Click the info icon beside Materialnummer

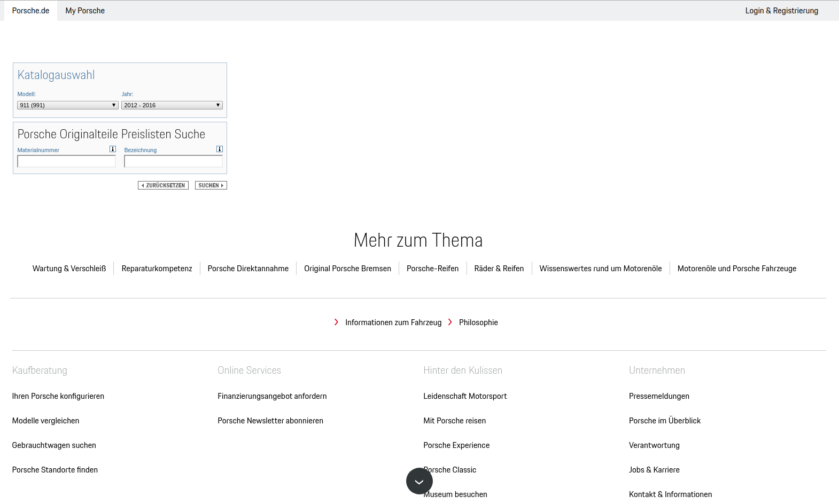pos(113,149)
